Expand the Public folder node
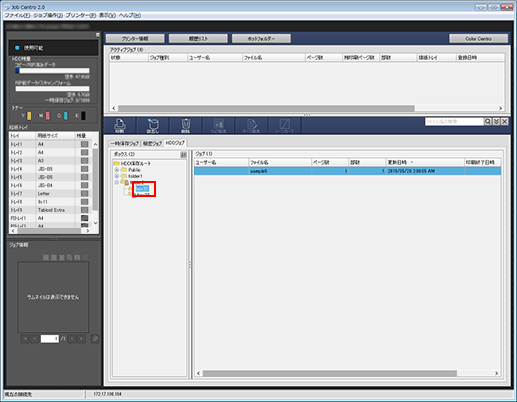The width and height of the screenshot is (517, 402). coord(117,170)
